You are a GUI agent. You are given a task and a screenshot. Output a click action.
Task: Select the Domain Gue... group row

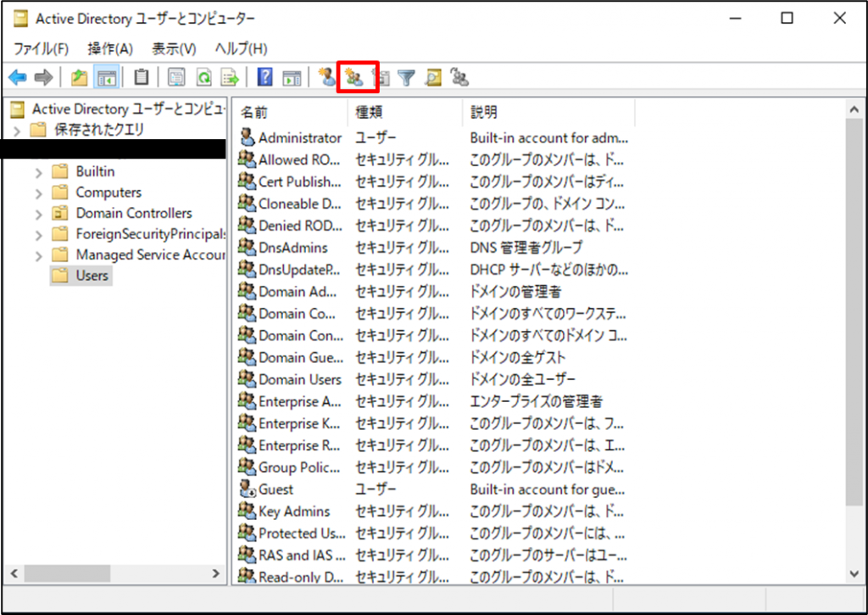pos(433,357)
